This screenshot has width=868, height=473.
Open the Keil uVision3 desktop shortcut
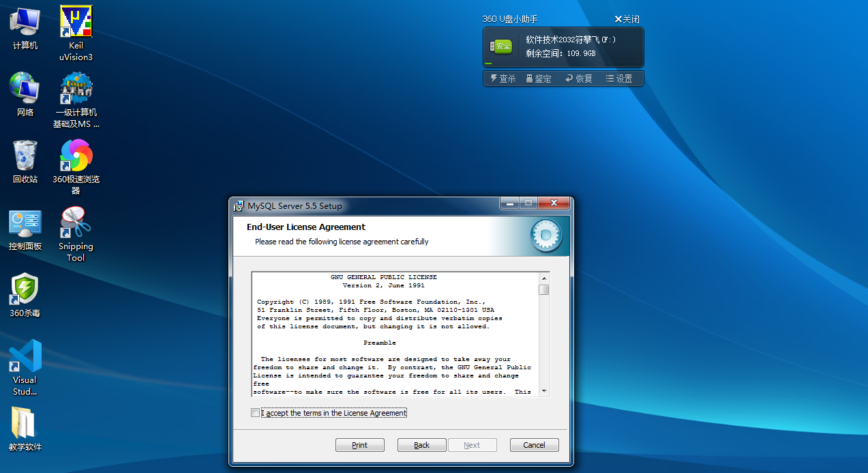point(76,33)
